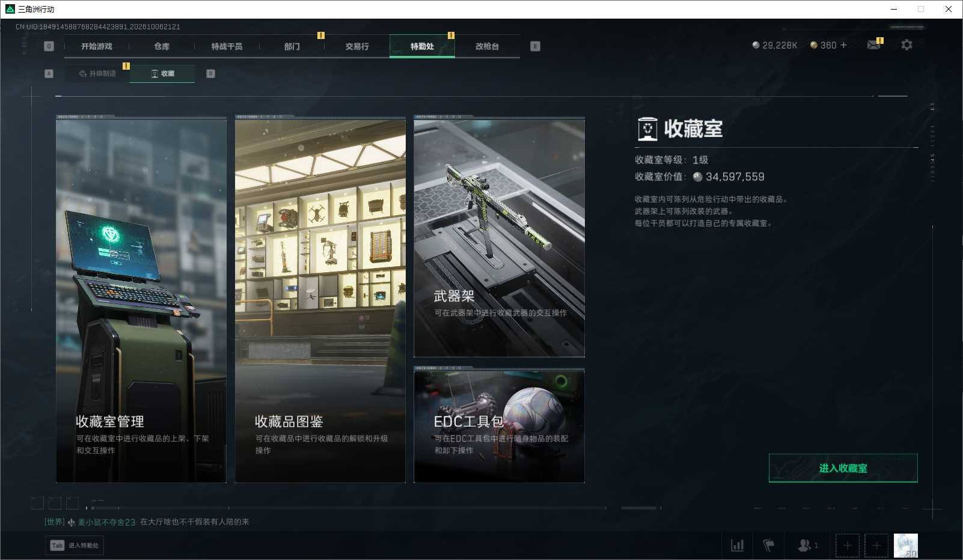Switch to the 开始游戏 tab
Screen dimensions: 963x560
[x=97, y=46]
